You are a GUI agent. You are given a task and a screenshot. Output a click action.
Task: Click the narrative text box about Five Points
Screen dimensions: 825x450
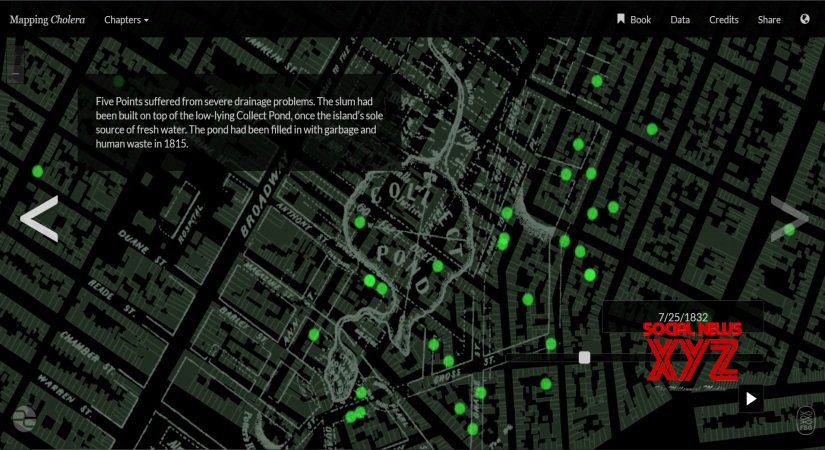[239, 122]
